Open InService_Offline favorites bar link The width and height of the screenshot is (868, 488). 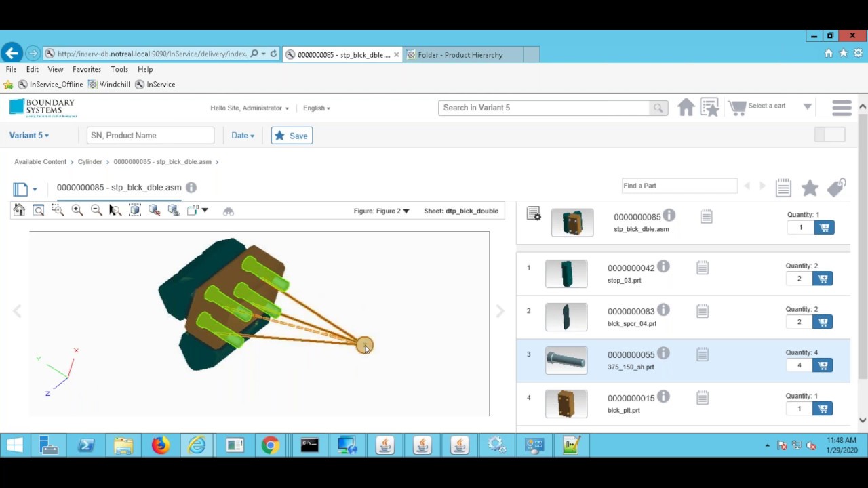pyautogui.click(x=50, y=85)
